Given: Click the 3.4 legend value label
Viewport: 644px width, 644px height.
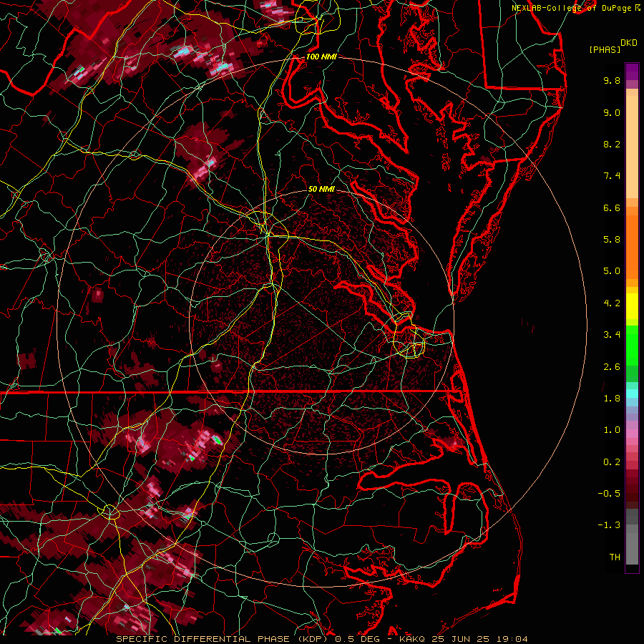Looking at the screenshot, I should click(x=612, y=335).
